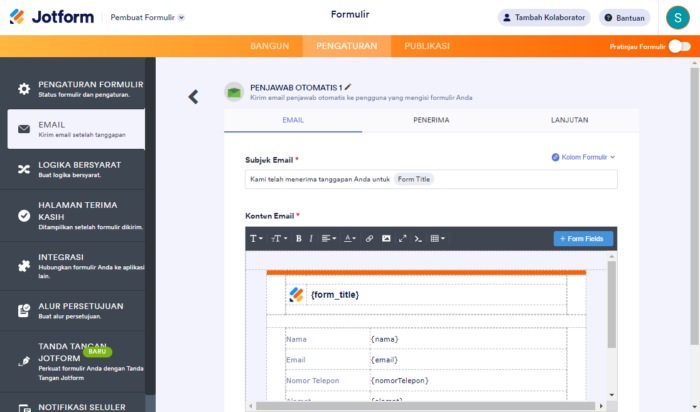Open the insert table dropdown
Image resolution: width=700 pixels, height=412 pixels.
point(438,238)
